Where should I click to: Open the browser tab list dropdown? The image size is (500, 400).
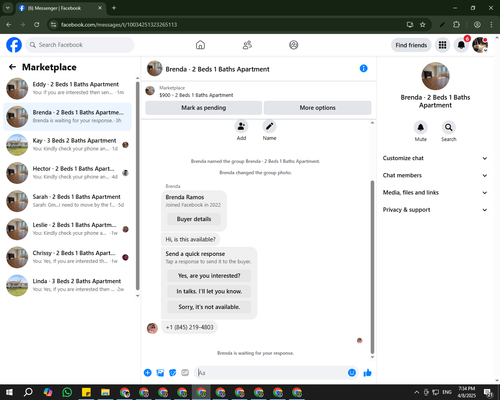click(x=7, y=8)
